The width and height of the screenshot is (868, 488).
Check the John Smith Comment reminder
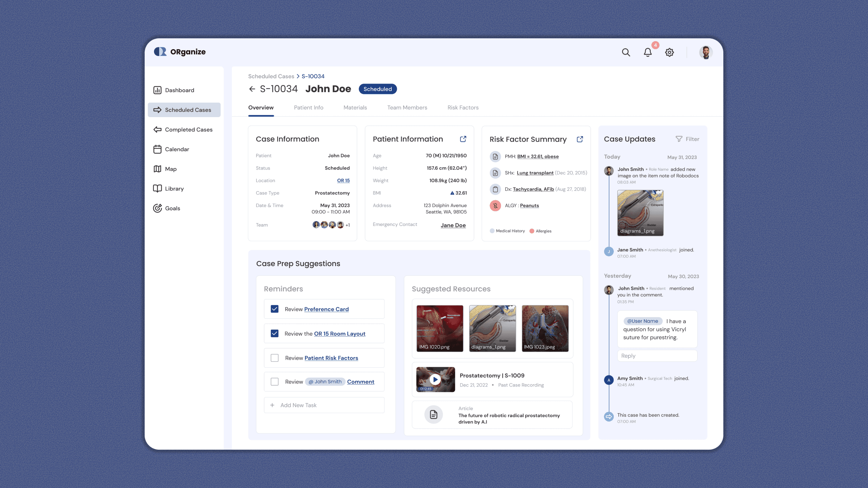pos(275,382)
